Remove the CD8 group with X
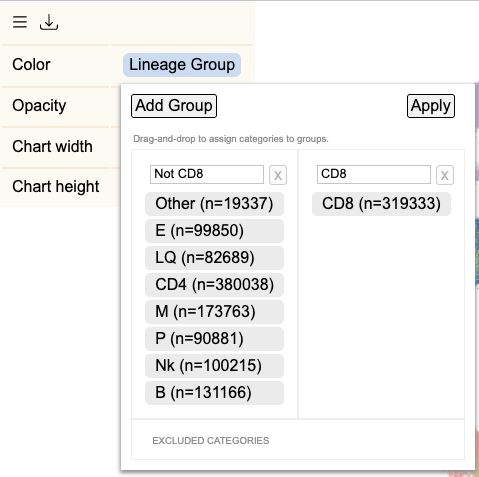This screenshot has height=477, width=479. tap(445, 175)
